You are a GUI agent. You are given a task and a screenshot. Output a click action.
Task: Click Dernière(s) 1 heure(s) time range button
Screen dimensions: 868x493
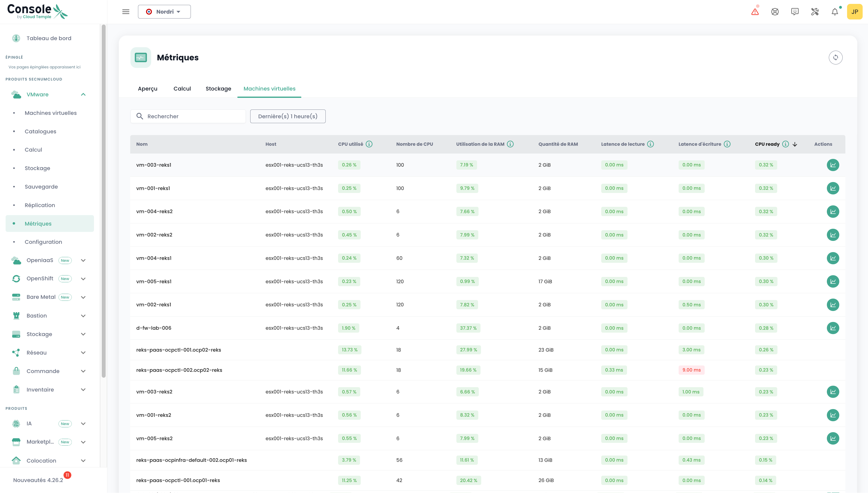click(287, 117)
